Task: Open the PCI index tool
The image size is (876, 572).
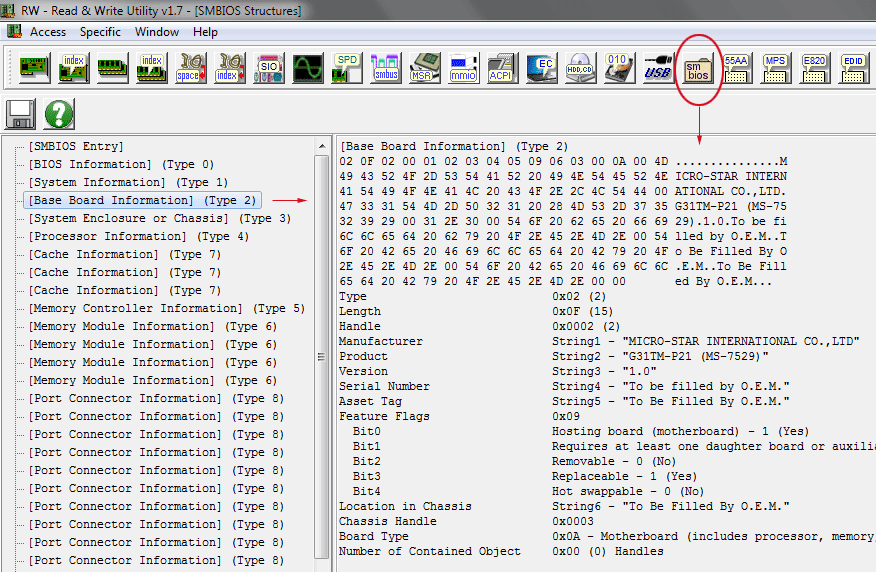Action: click(73, 68)
